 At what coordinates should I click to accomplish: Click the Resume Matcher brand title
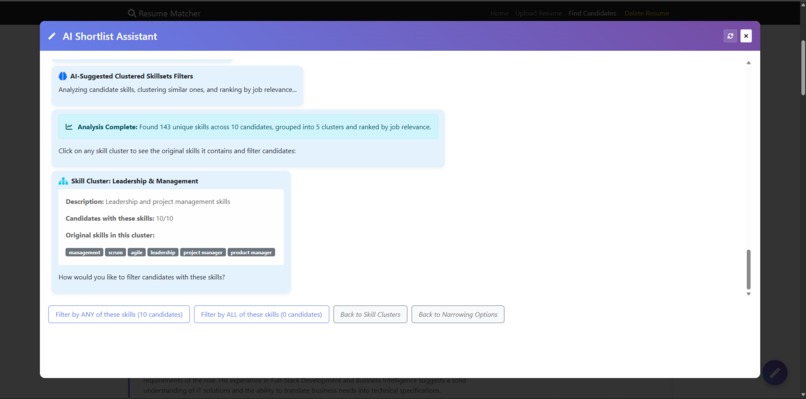(170, 13)
